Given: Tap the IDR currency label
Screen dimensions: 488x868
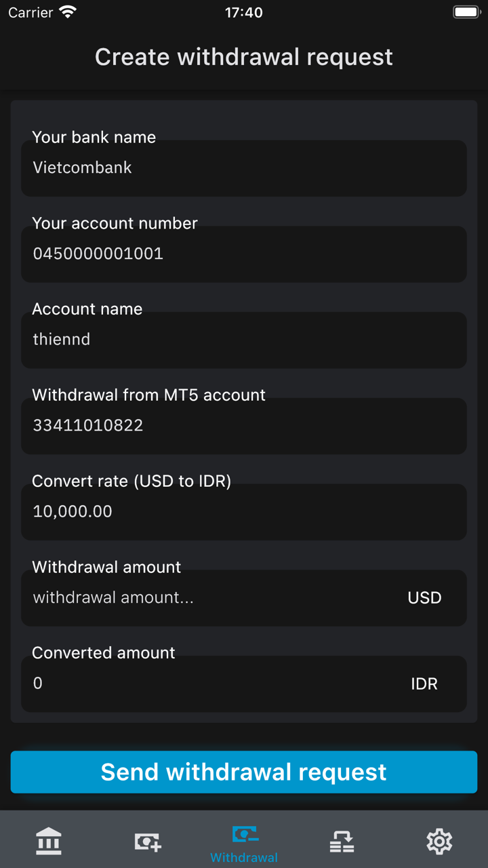Looking at the screenshot, I should pyautogui.click(x=424, y=684).
